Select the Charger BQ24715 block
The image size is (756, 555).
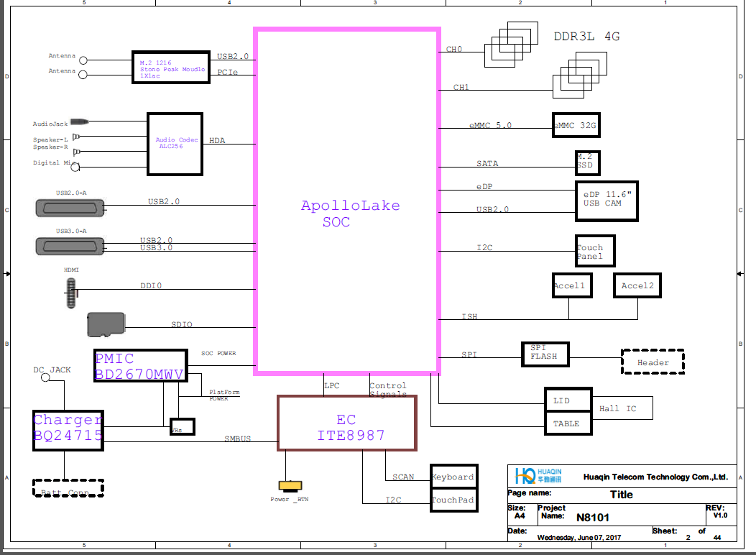tap(68, 431)
